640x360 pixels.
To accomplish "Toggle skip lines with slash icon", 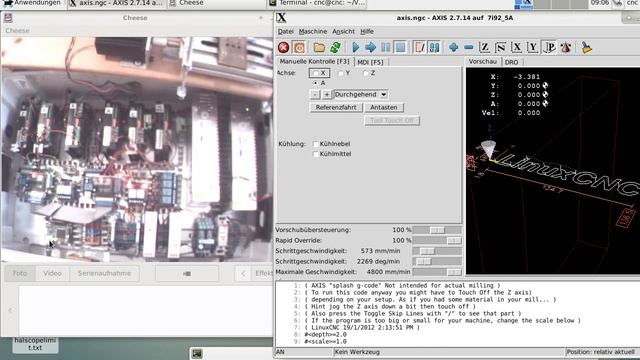I will (x=419, y=47).
